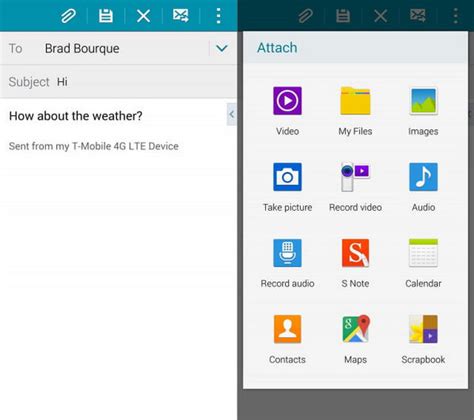Send the email using the envelope icon
Image resolution: width=474 pixels, height=420 pixels.
pos(180,16)
